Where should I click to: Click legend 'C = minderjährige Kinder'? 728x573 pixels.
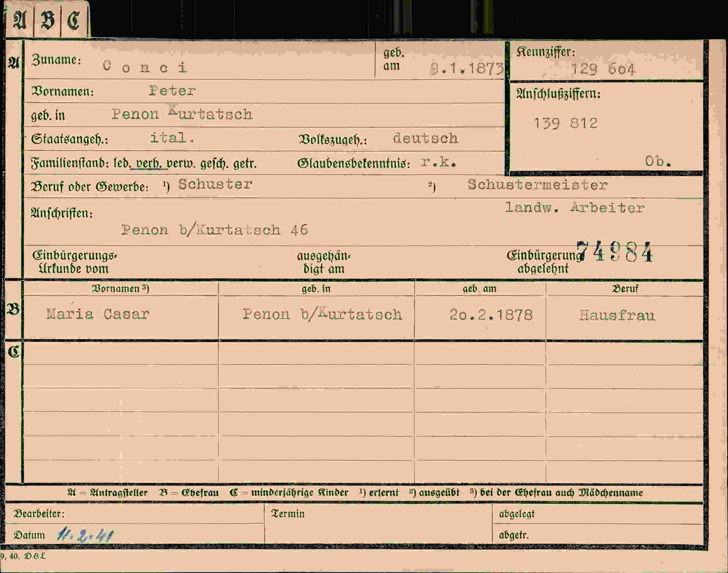(x=289, y=492)
